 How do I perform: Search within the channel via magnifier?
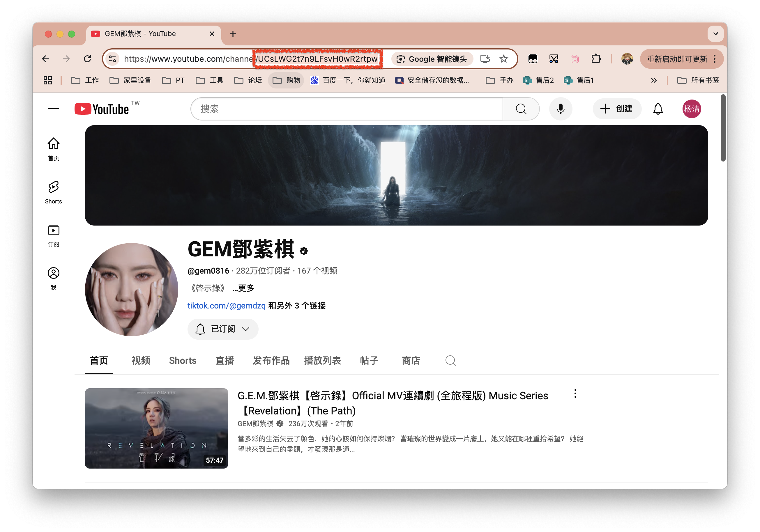pyautogui.click(x=450, y=360)
